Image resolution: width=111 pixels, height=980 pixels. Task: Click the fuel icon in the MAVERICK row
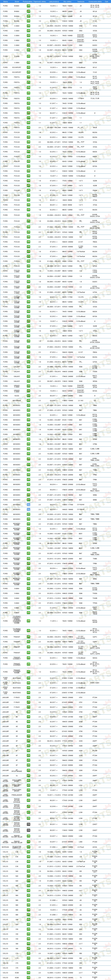coord(29,400)
